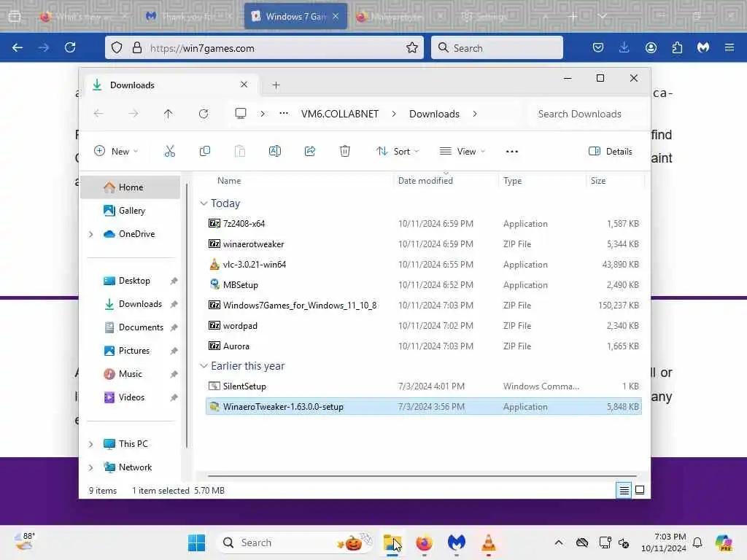
Task: Click the Rename icon in Explorer toolbar
Action: coord(275,152)
